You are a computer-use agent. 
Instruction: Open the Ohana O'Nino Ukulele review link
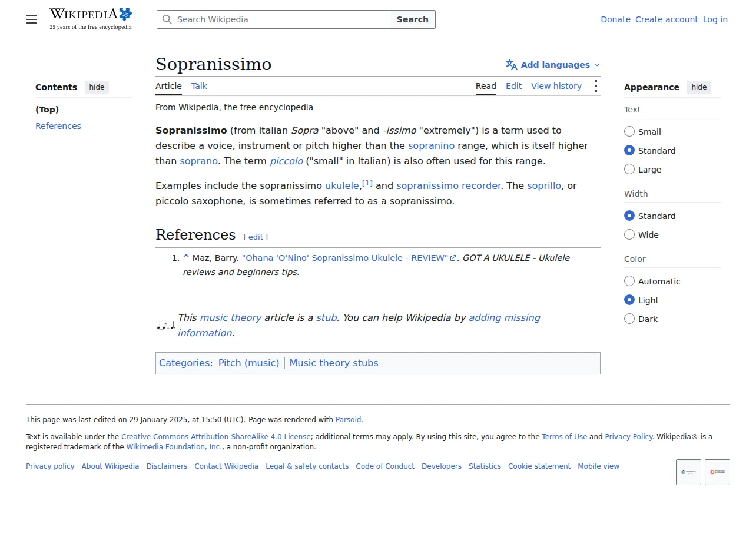[349, 258]
